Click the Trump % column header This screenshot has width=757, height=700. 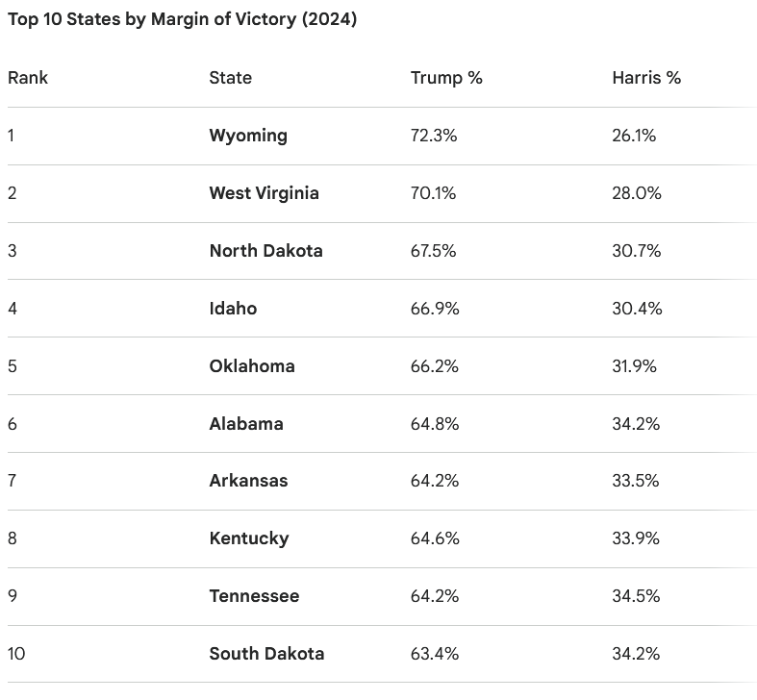tap(446, 78)
